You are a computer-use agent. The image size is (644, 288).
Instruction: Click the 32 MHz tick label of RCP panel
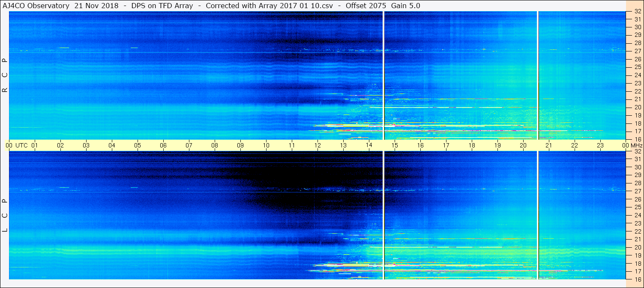click(637, 12)
